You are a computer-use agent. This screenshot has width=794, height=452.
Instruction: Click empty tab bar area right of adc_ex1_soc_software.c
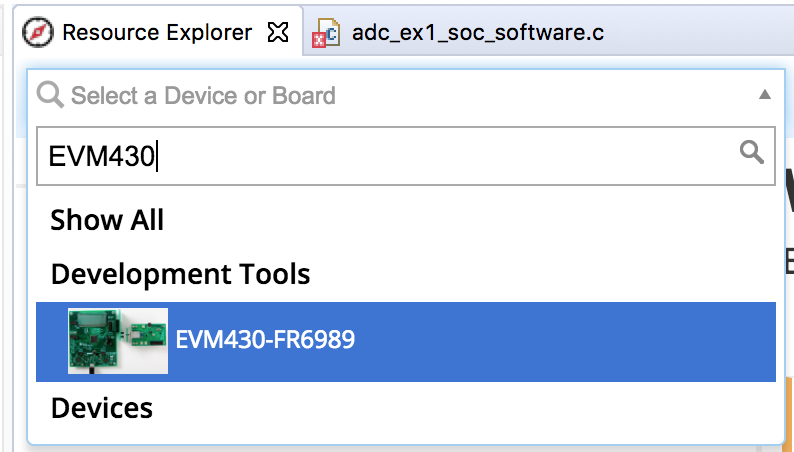(700, 32)
